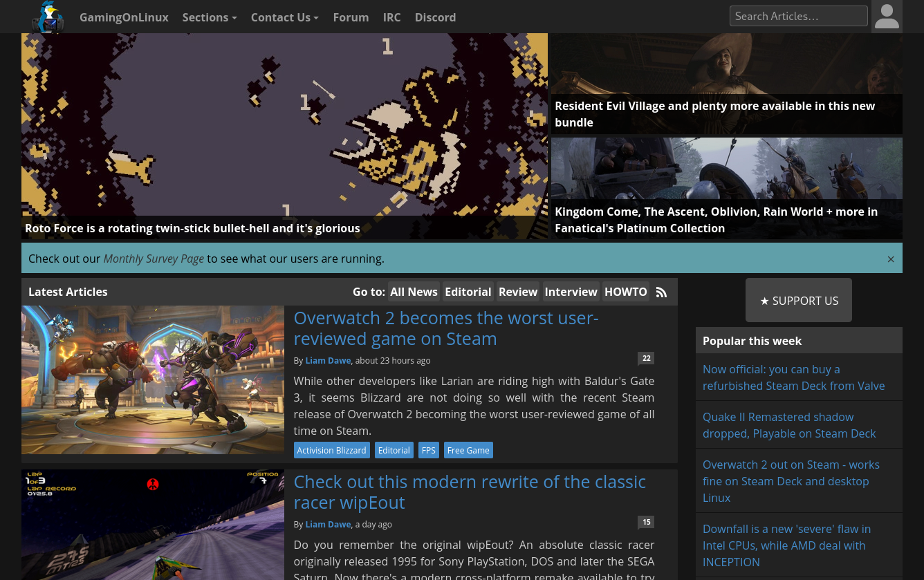
Task: Click the Latest Articles heading
Action: point(68,292)
